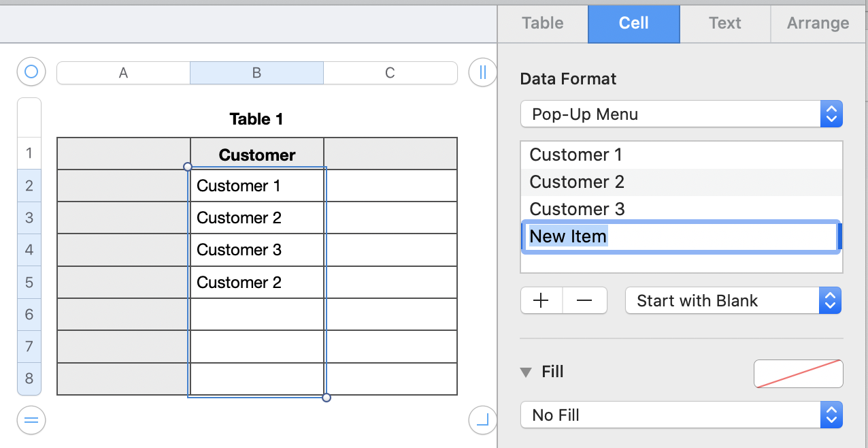Click the New Item text field
The width and height of the screenshot is (868, 448).
tap(680, 237)
